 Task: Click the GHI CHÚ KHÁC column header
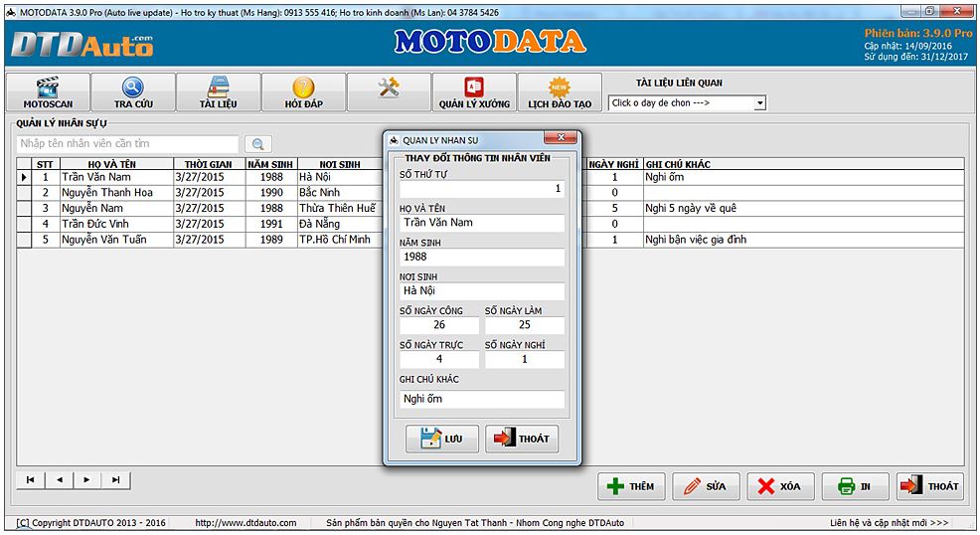point(804,164)
